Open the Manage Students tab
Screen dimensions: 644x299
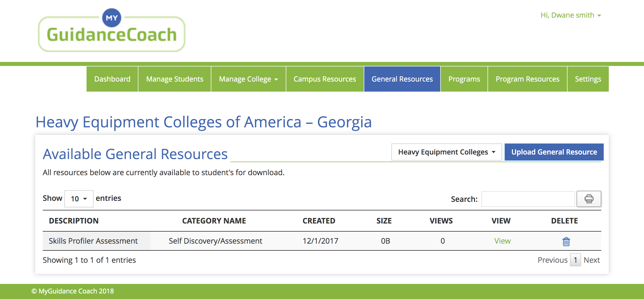[175, 79]
